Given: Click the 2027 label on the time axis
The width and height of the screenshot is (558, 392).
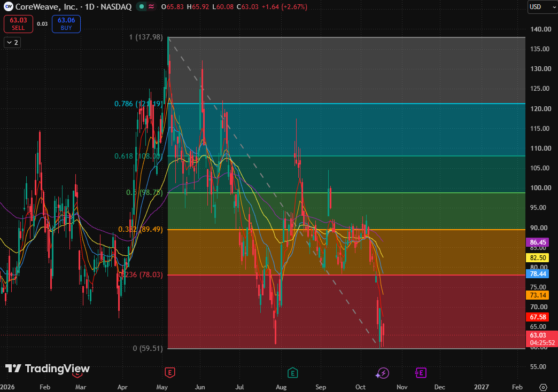Looking at the screenshot, I should (482, 387).
